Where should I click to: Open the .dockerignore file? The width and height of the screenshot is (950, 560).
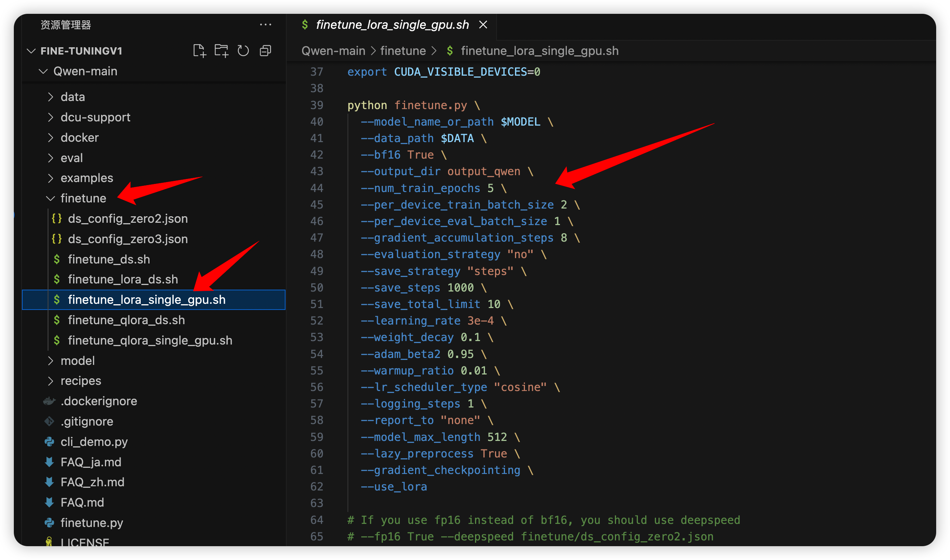pyautogui.click(x=99, y=401)
